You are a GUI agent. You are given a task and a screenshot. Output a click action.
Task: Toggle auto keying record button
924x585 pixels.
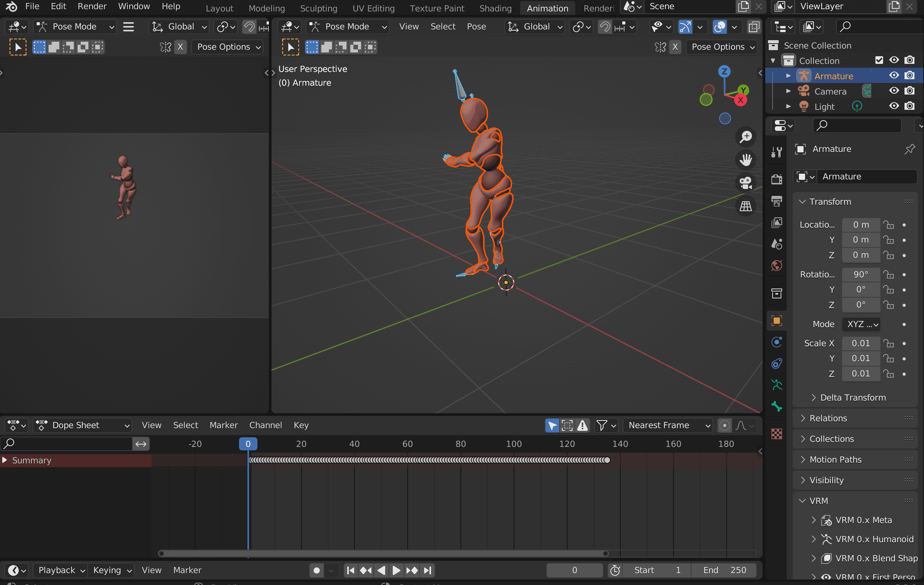317,570
